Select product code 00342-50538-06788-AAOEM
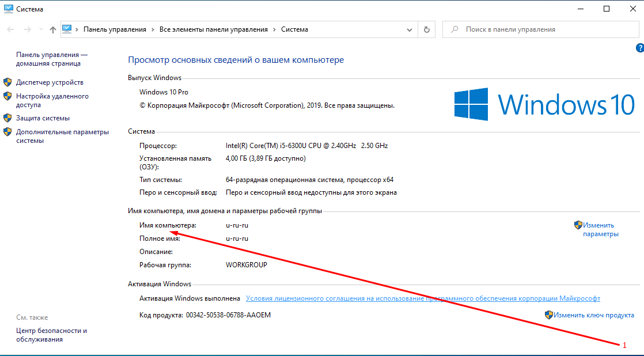This screenshot has width=644, height=356. pyautogui.click(x=228, y=315)
